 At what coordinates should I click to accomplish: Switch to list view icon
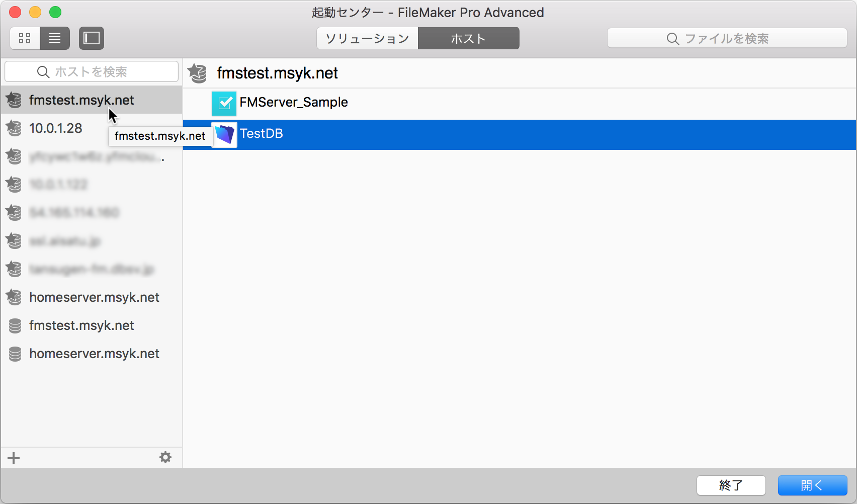tap(55, 38)
